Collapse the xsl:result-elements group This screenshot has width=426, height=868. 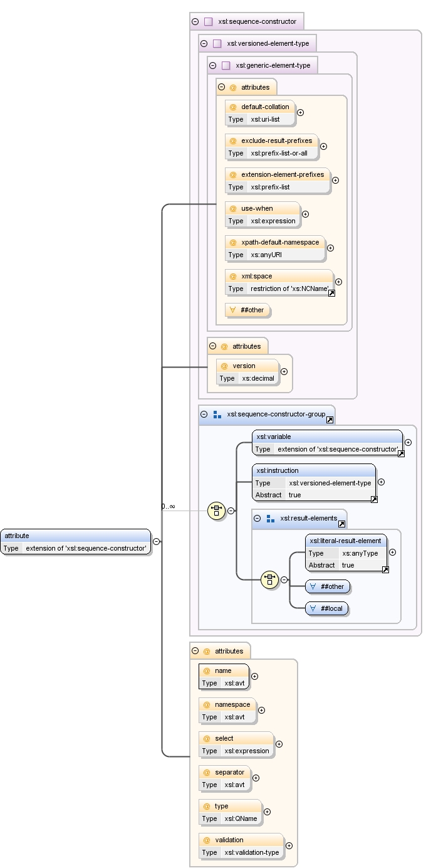click(x=257, y=518)
